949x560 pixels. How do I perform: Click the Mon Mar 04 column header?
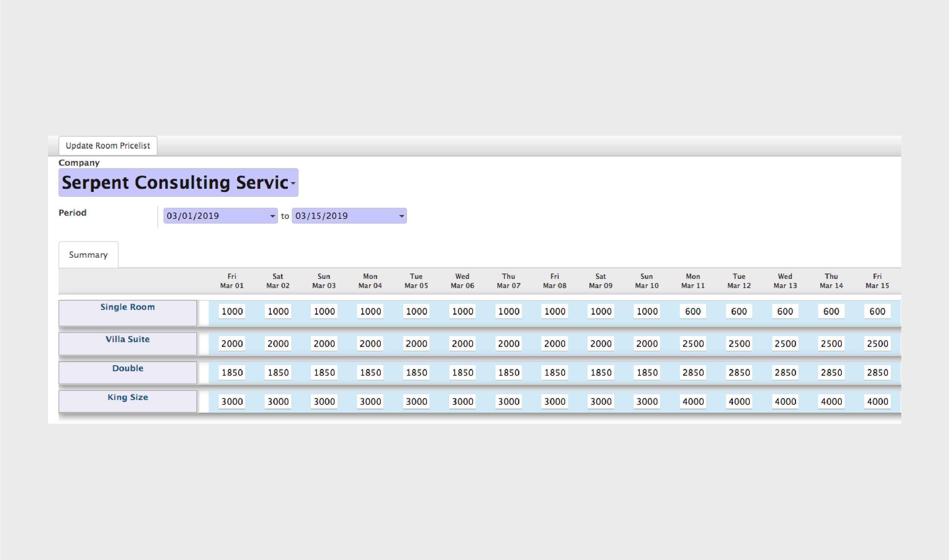click(370, 281)
